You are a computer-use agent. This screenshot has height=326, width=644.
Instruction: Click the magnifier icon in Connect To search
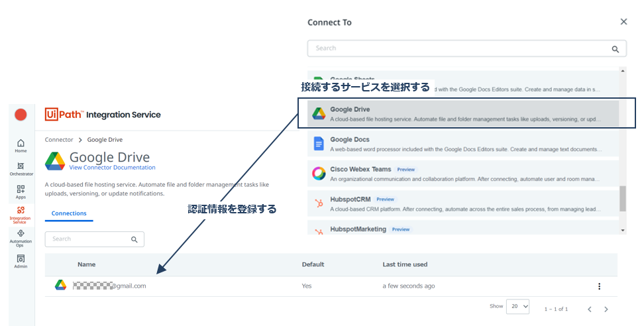click(x=616, y=49)
